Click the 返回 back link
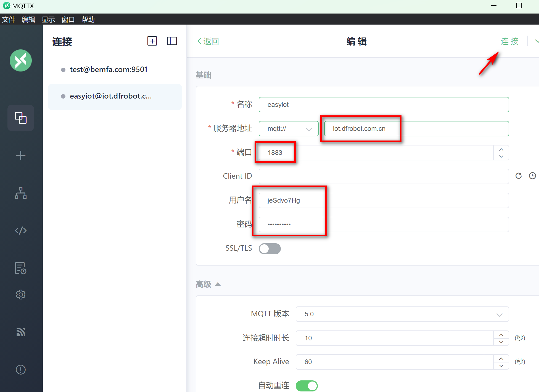Image resolution: width=539 pixels, height=392 pixels. [208, 41]
